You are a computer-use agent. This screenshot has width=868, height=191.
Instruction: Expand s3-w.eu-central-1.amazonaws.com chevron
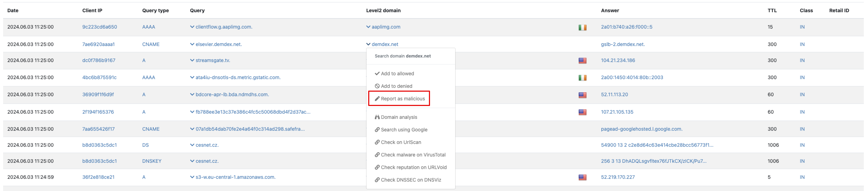[192, 177]
